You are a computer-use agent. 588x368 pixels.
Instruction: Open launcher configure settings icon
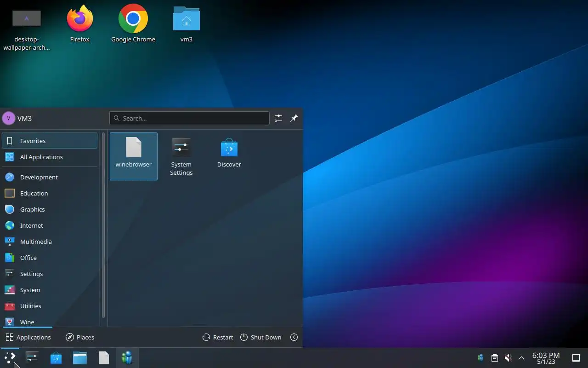tap(278, 118)
